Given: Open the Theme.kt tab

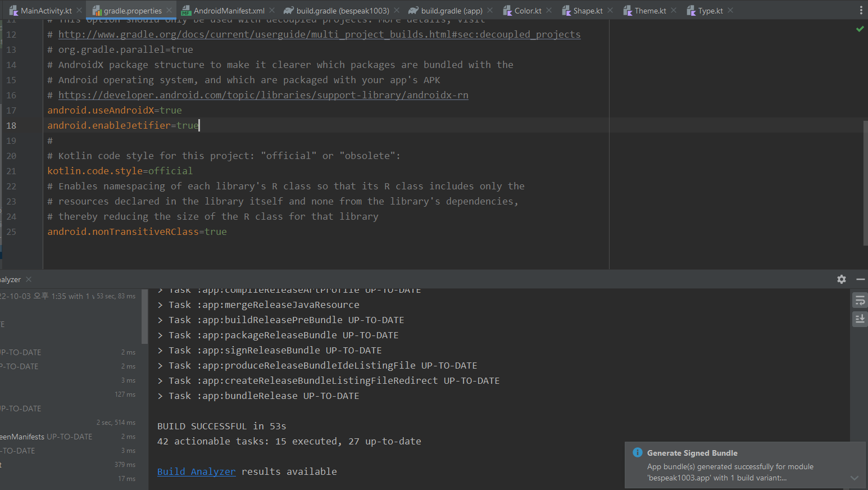Looking at the screenshot, I should (x=650, y=11).
